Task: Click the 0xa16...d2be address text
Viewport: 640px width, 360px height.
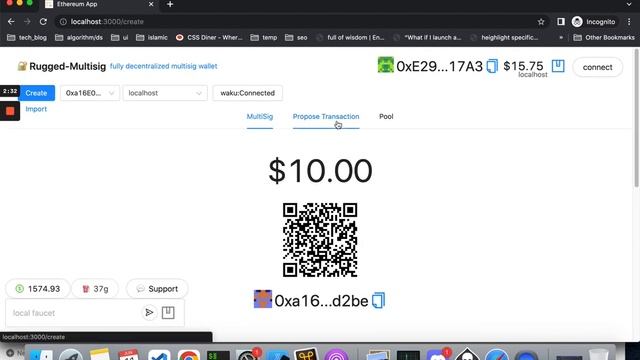Action: [321, 301]
